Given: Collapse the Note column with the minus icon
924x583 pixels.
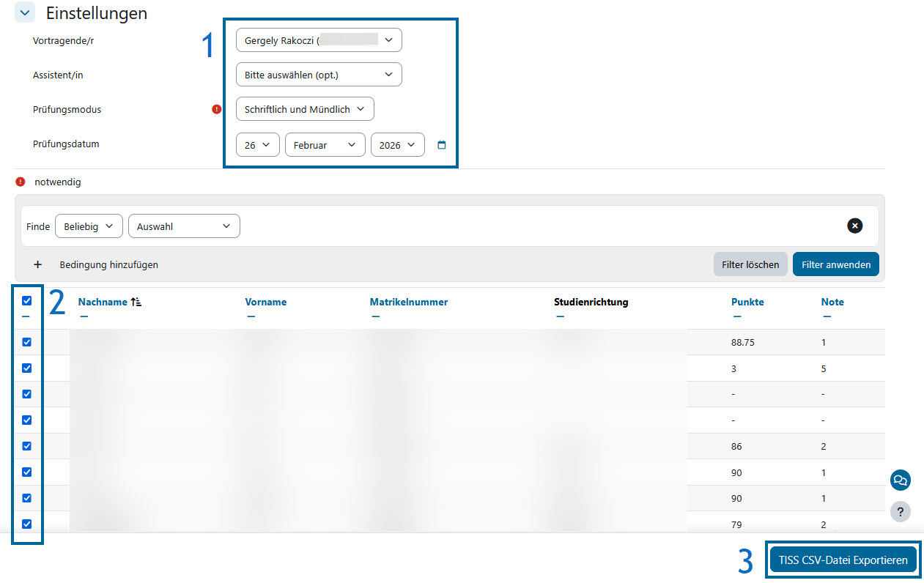Looking at the screenshot, I should coord(827,316).
